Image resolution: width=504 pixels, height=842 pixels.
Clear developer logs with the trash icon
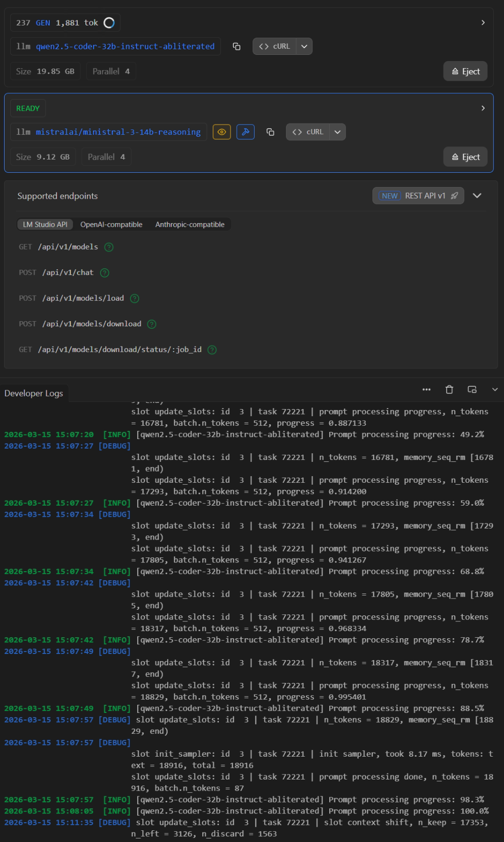click(x=449, y=390)
